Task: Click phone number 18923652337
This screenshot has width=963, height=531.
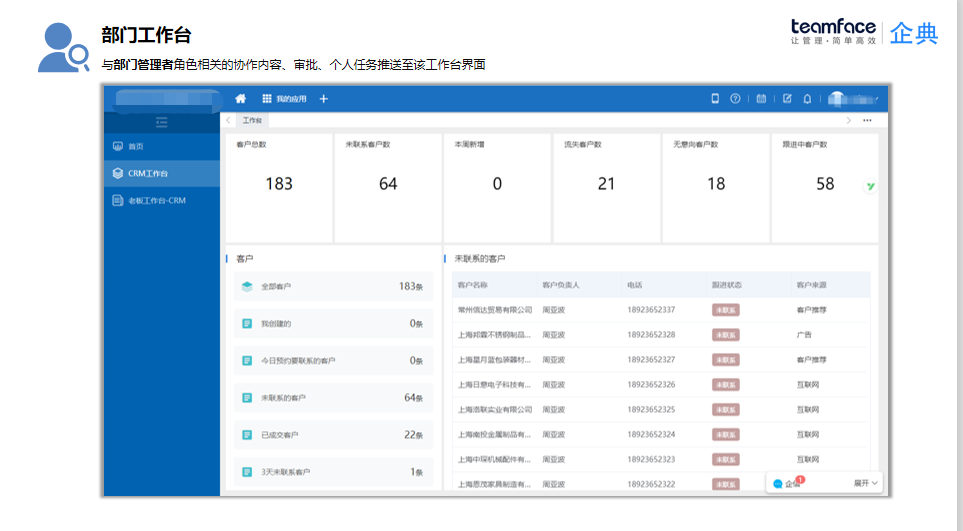Action: pos(651,310)
